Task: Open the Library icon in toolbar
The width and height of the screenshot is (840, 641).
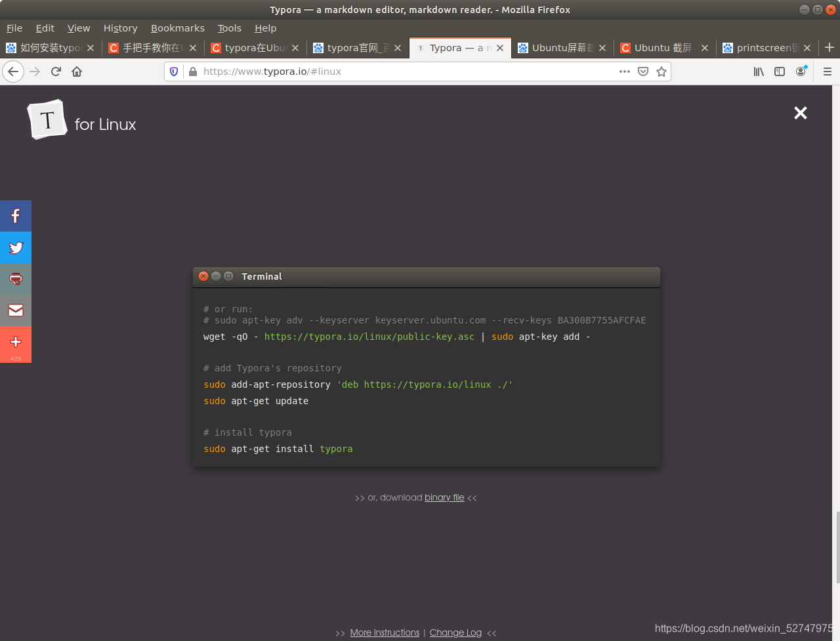Action: pyautogui.click(x=759, y=72)
